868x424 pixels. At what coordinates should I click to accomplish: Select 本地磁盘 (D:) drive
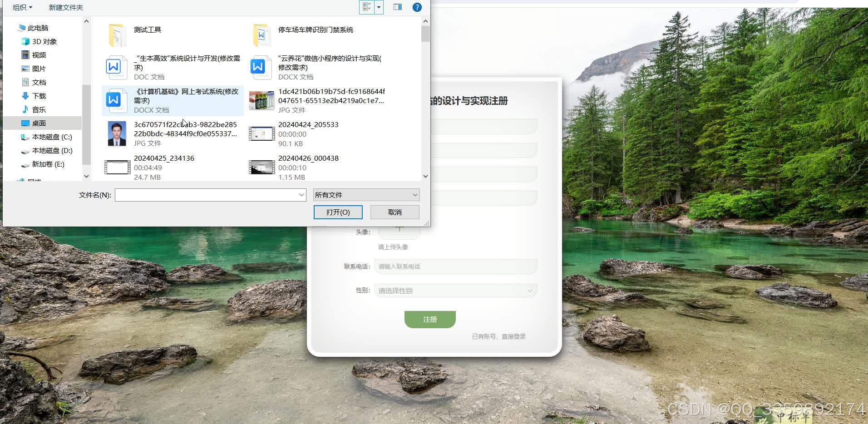[52, 150]
